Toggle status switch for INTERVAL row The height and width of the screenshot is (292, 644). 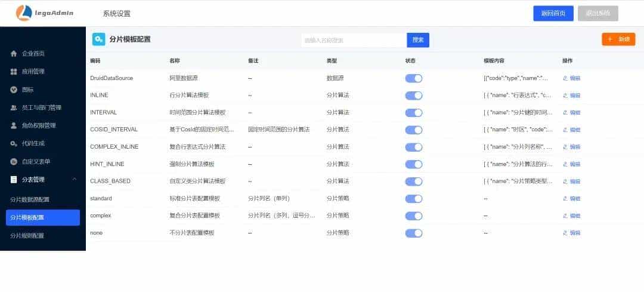[414, 113]
